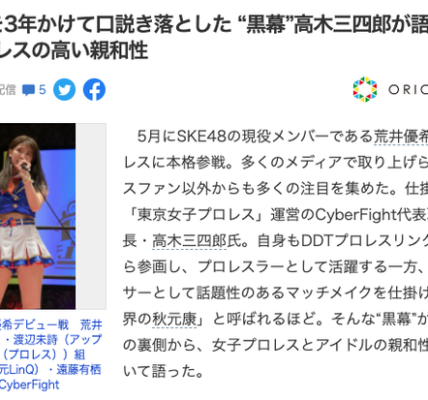This screenshot has height=400, width=428.
Task: Click the comment count number 5
Action: point(42,90)
